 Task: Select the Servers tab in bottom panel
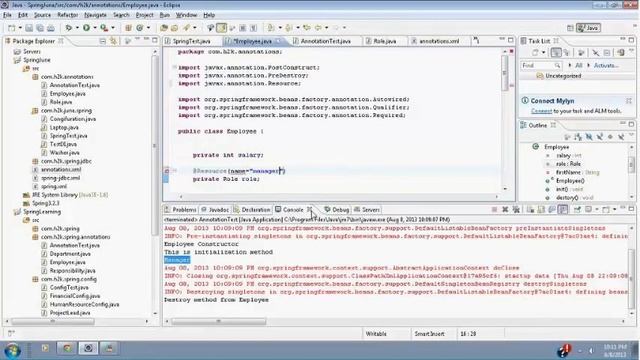click(367, 210)
